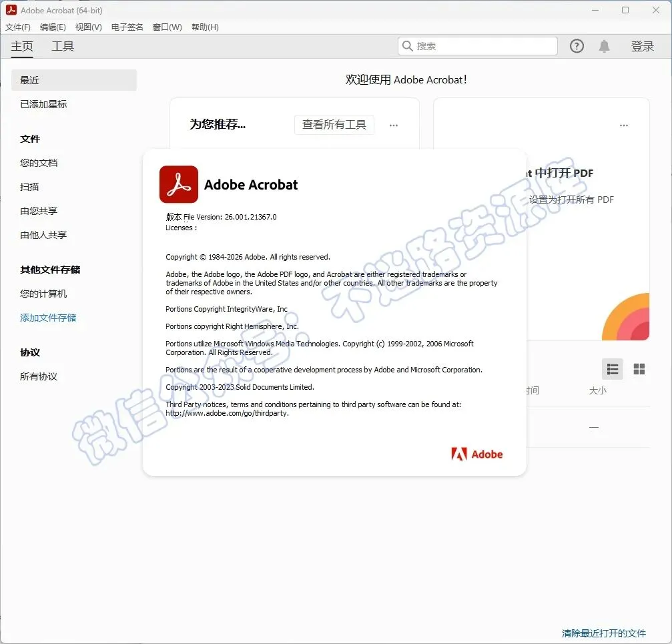
Task: Select 已添加星标 in sidebar
Action: click(43, 104)
